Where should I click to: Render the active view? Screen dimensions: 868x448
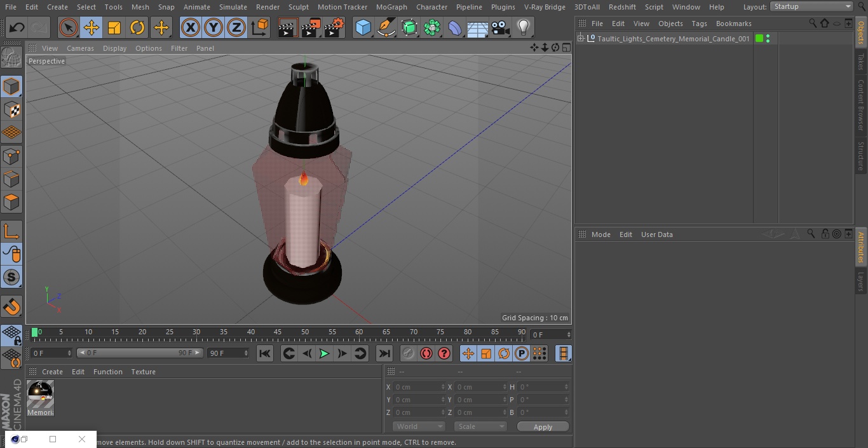(x=288, y=28)
